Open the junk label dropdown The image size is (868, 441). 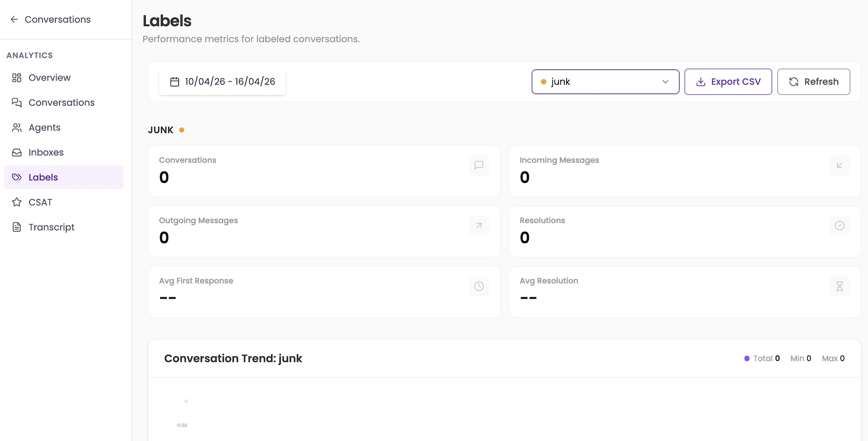tap(605, 82)
